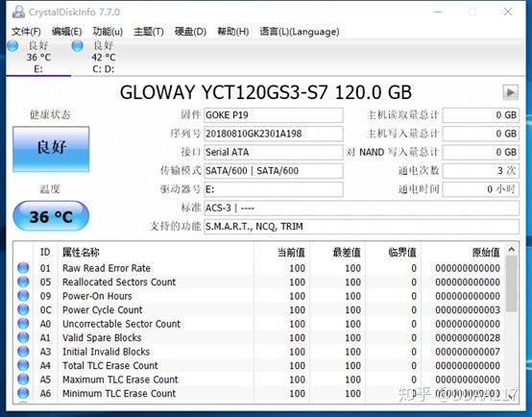The height and width of the screenshot is (417, 532).
Task: Select the Minimum TLC Erase Count row name
Action: point(119,394)
